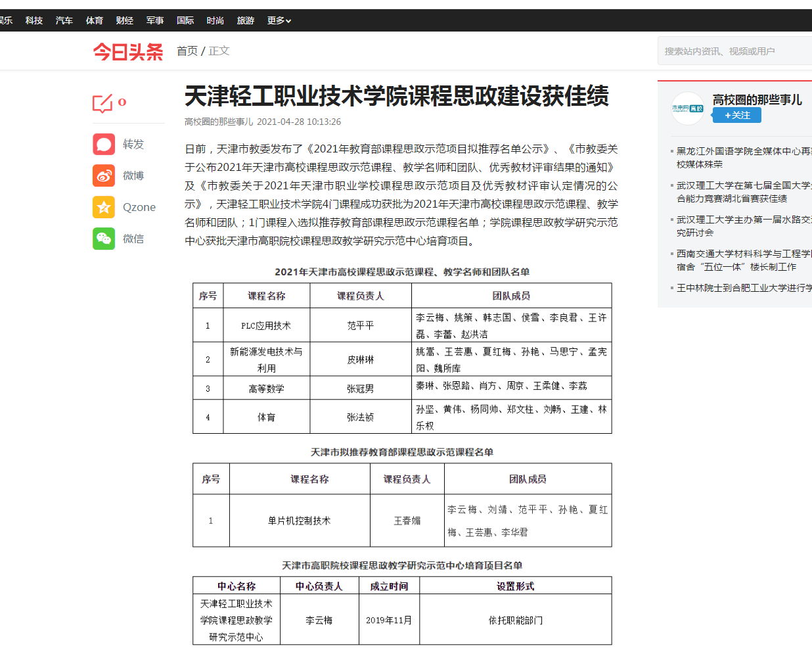
Task: Click the red 转发 share icon
Action: click(104, 144)
